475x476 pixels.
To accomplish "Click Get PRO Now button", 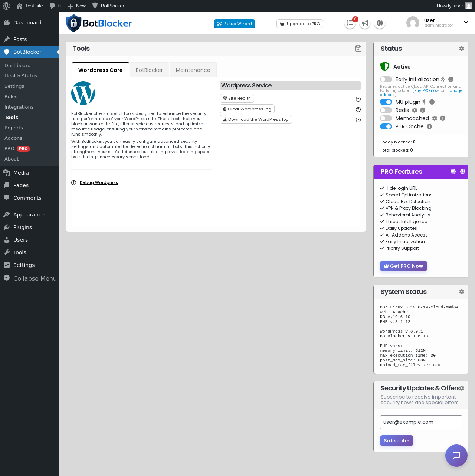I will [x=403, y=266].
